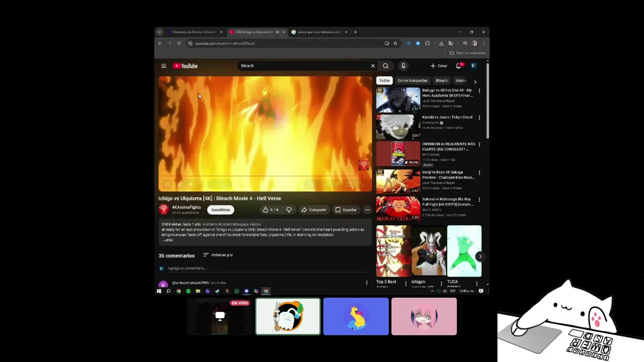
Task: Show next Shorts with right arrow
Action: coord(480,256)
